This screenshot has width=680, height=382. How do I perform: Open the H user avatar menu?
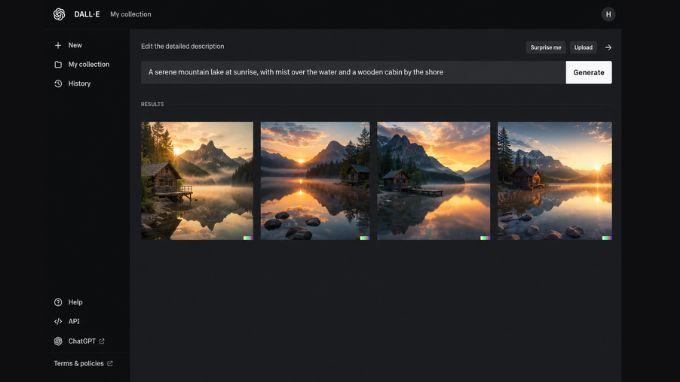pyautogui.click(x=608, y=14)
